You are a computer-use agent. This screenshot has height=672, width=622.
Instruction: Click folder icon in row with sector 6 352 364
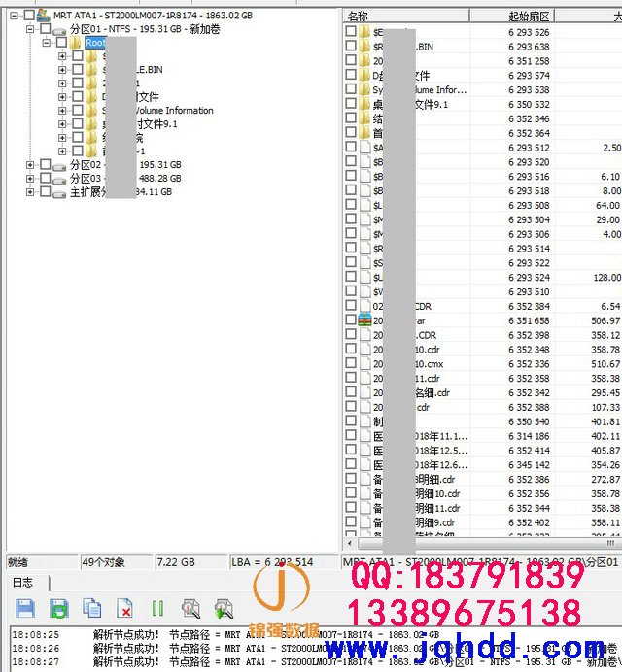(364, 132)
